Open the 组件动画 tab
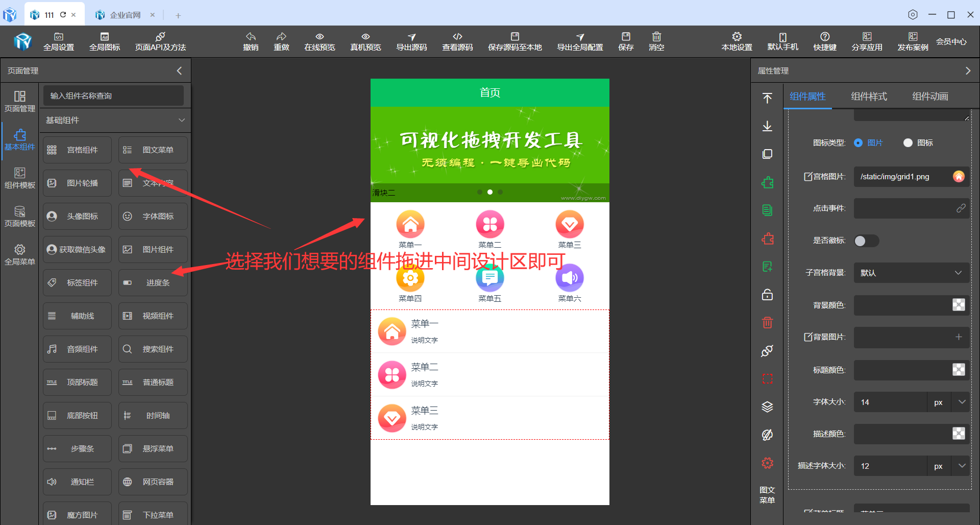 coord(930,96)
